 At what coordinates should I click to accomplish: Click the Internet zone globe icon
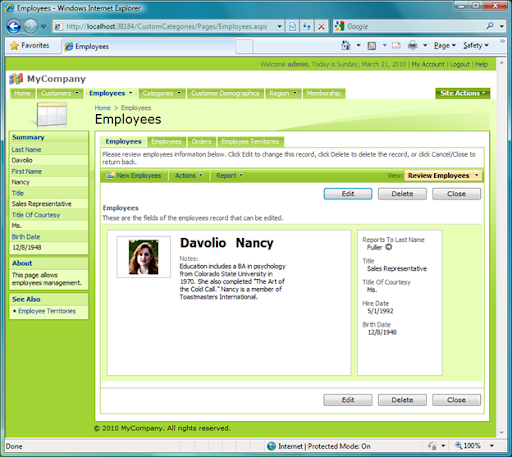272,446
